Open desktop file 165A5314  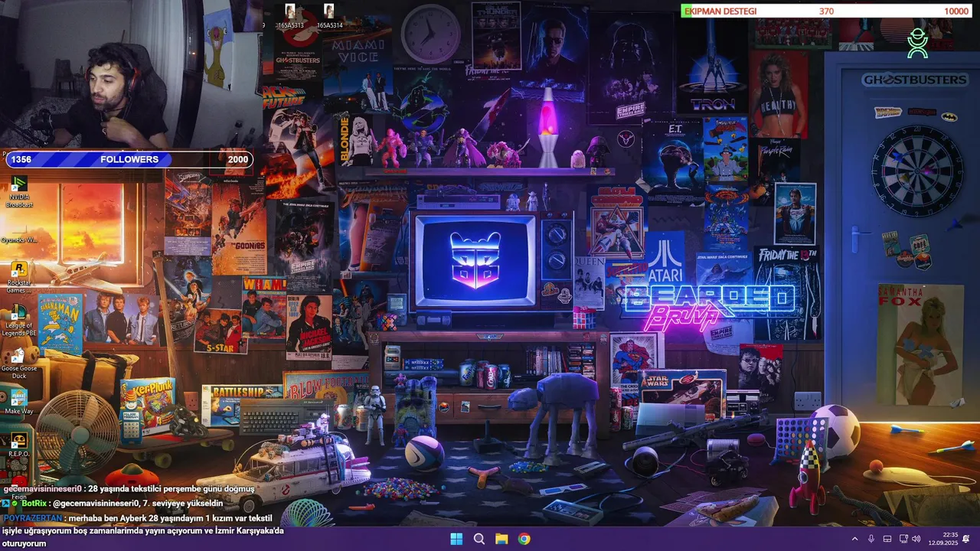coord(329,17)
